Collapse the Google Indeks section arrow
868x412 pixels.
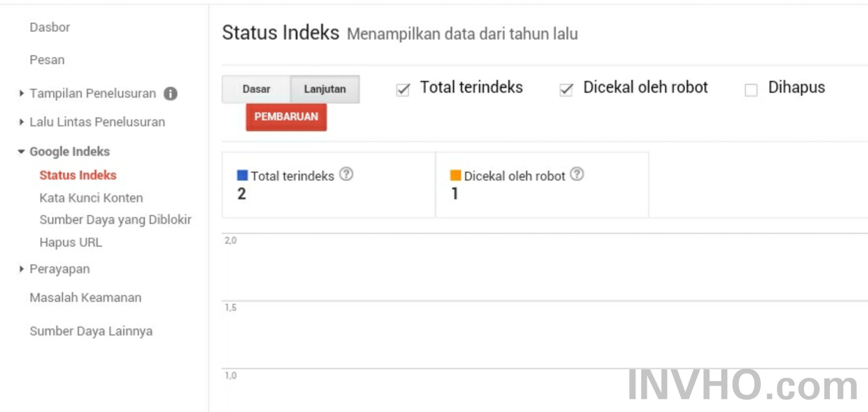coord(21,152)
